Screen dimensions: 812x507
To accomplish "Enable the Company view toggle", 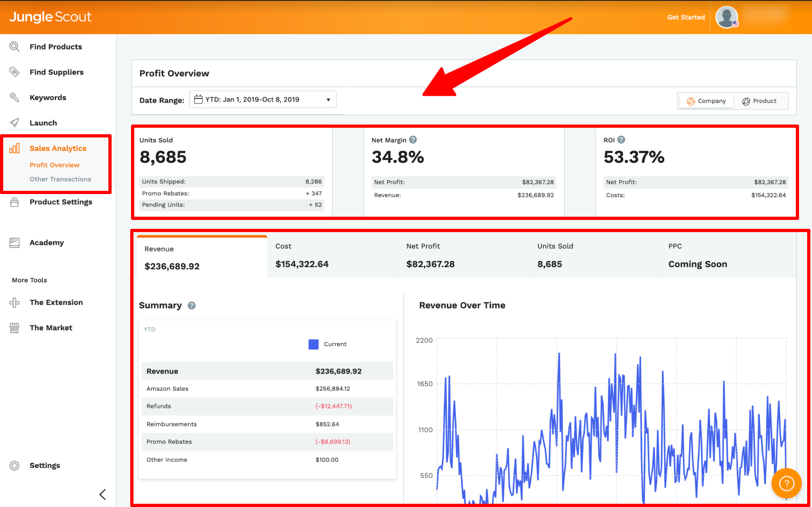I will pos(706,101).
